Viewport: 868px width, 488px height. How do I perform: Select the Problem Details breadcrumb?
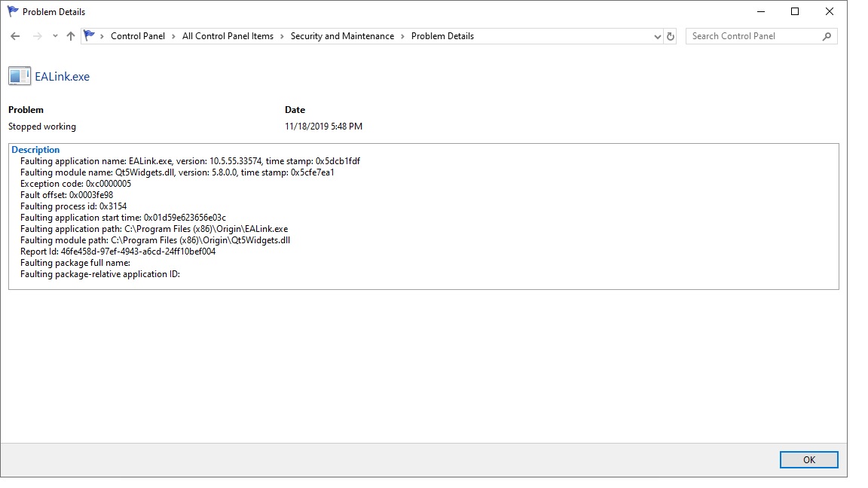442,36
